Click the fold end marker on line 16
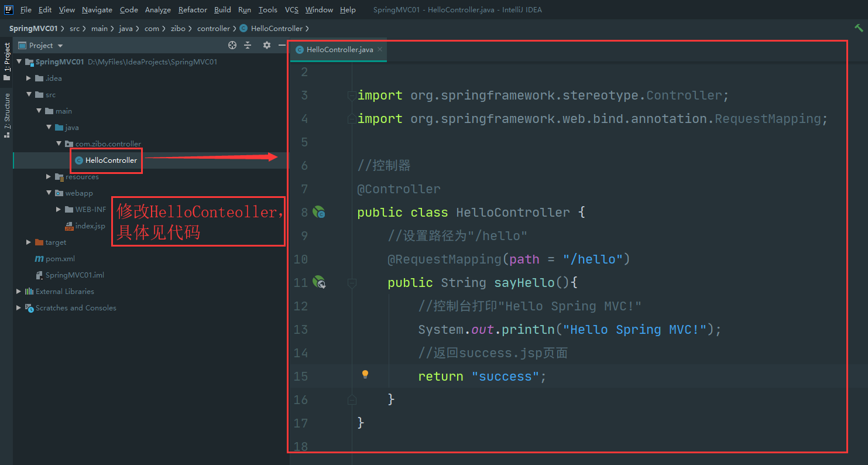Viewport: 868px width, 465px height. pyautogui.click(x=351, y=399)
